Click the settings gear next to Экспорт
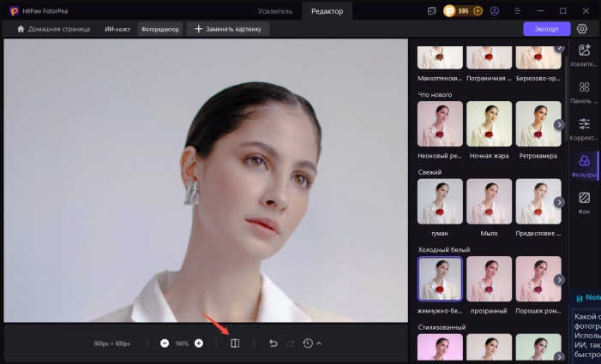The height and width of the screenshot is (364, 601). pyautogui.click(x=582, y=28)
